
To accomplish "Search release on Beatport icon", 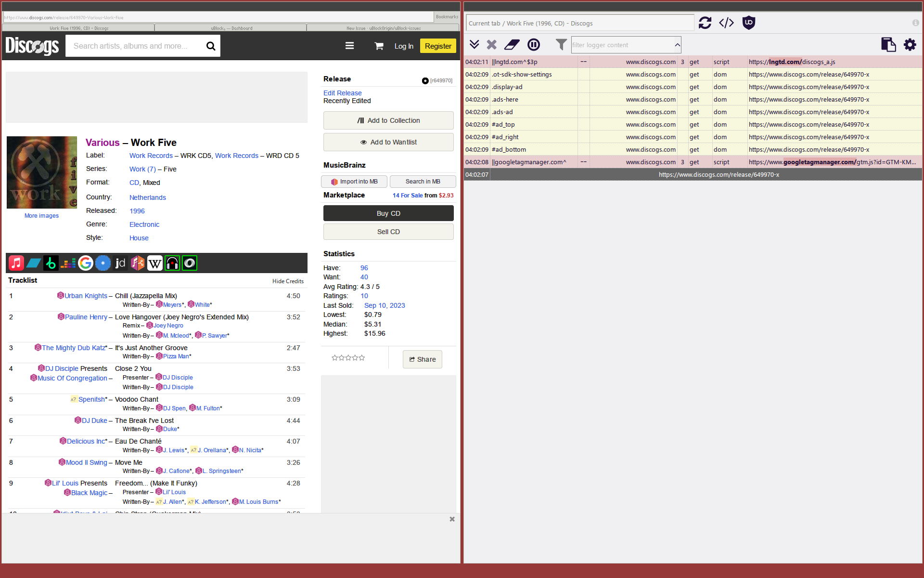I will tap(51, 263).
